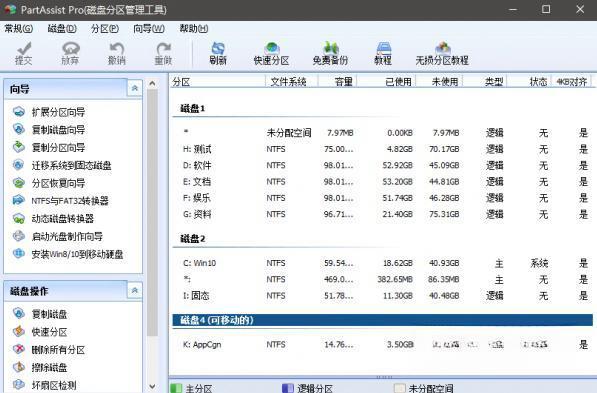Select the D: 软件 partition row
The width and height of the screenshot is (597, 393).
tap(383, 165)
